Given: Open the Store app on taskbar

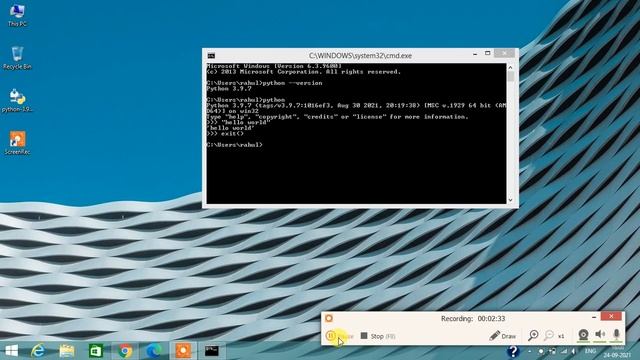Looking at the screenshot, I should 96,351.
